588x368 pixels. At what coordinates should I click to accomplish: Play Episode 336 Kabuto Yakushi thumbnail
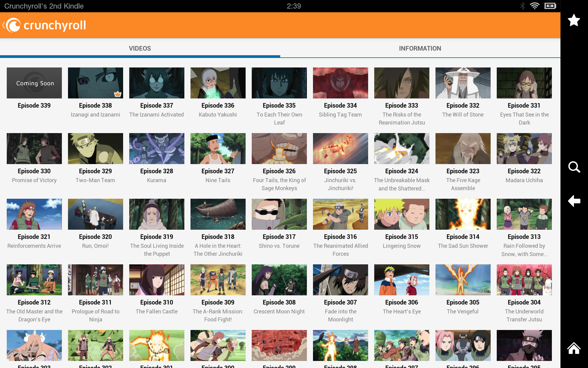coord(218,83)
